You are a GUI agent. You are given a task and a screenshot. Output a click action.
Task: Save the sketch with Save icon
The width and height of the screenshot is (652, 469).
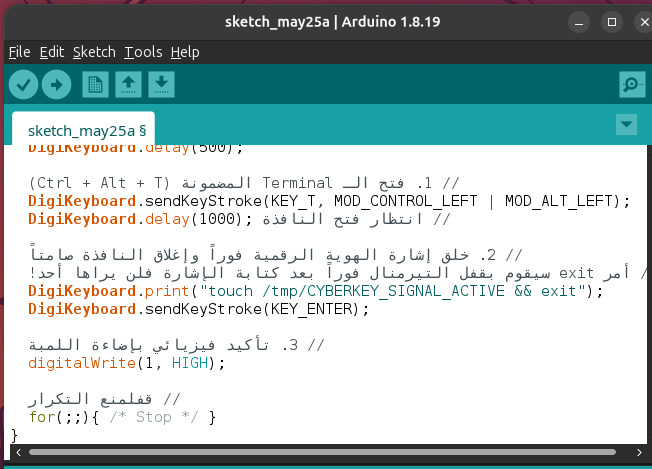161,85
